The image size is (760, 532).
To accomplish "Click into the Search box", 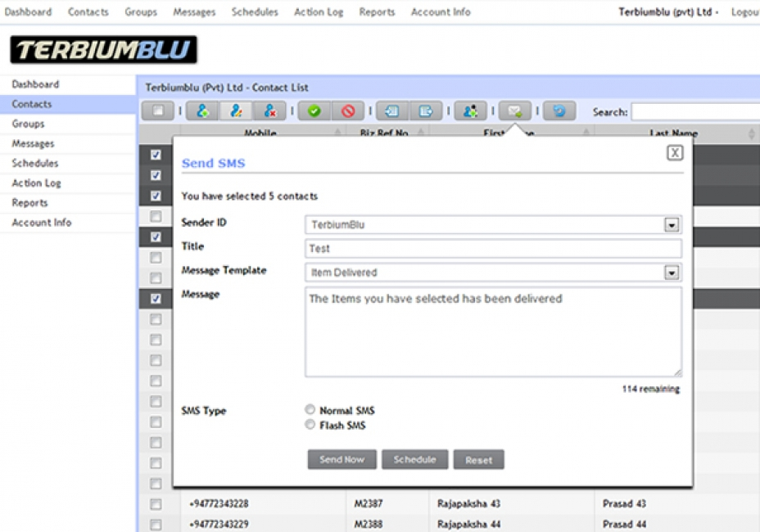I will coord(695,112).
